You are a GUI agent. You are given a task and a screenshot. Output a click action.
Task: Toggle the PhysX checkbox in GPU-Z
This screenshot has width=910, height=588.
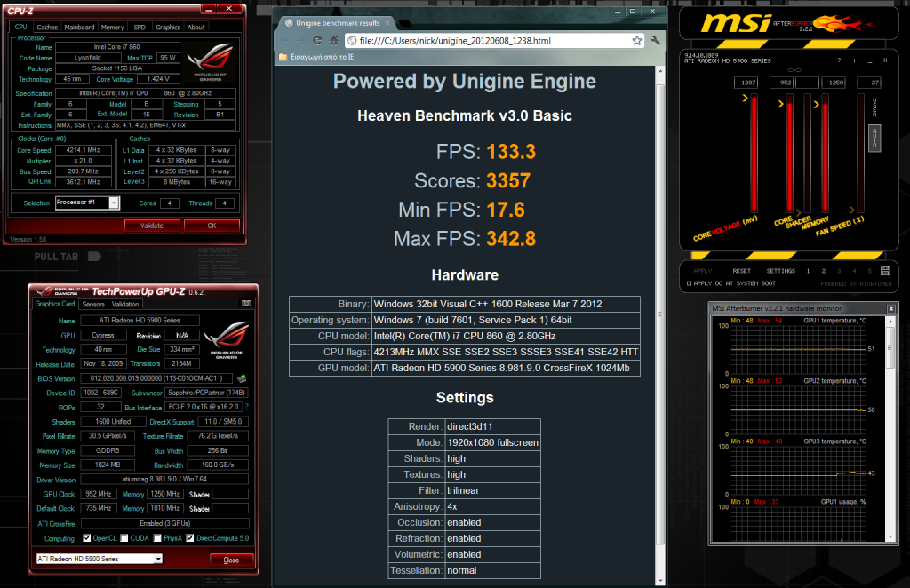[157, 538]
